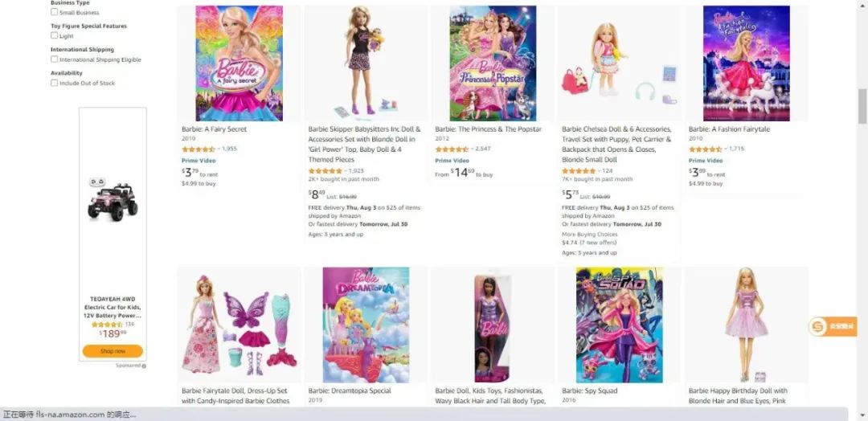868x421 pixels.
Task: Tick International Shipping Eligible checkbox
Action: tap(55, 59)
